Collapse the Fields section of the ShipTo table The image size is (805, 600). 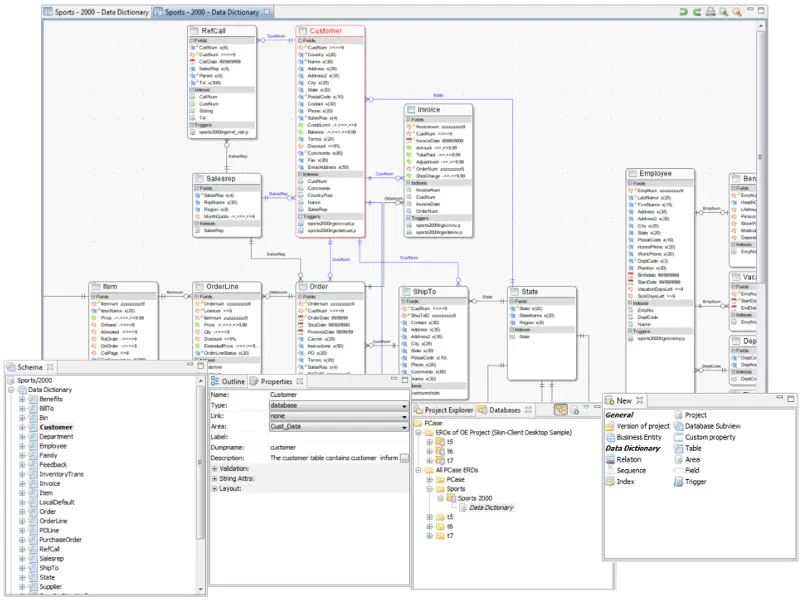point(404,301)
